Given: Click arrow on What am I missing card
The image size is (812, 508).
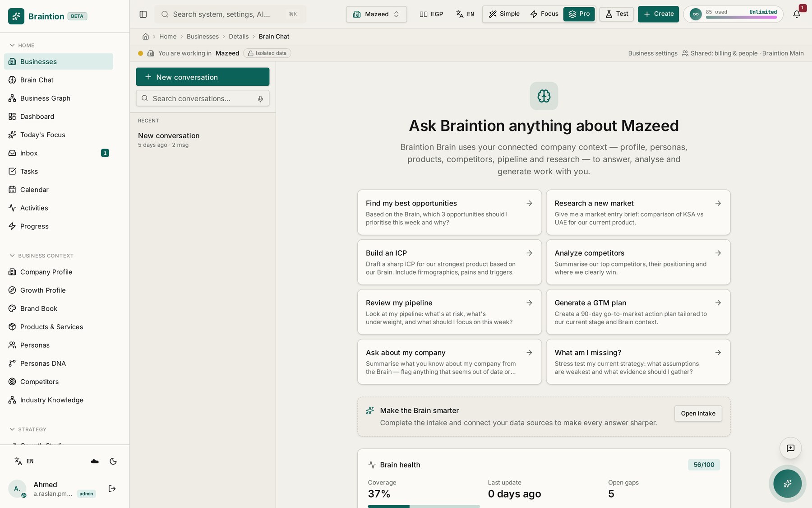Looking at the screenshot, I should click(718, 352).
